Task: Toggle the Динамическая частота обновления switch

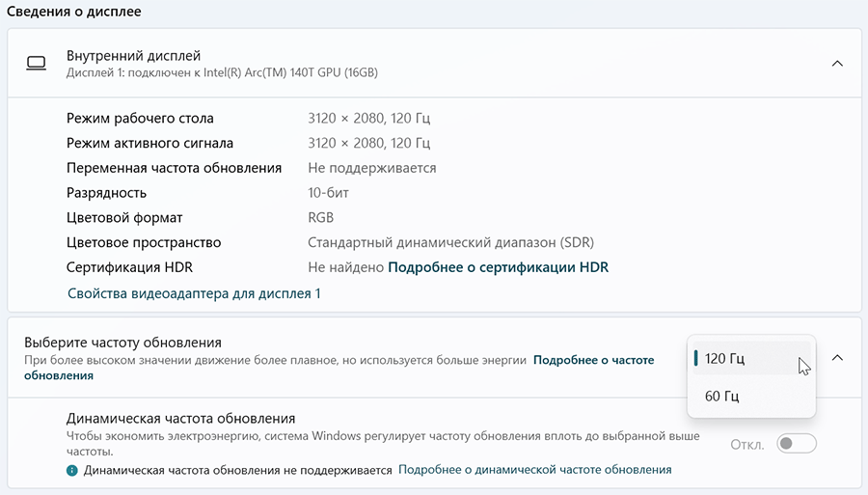Action: tap(797, 444)
